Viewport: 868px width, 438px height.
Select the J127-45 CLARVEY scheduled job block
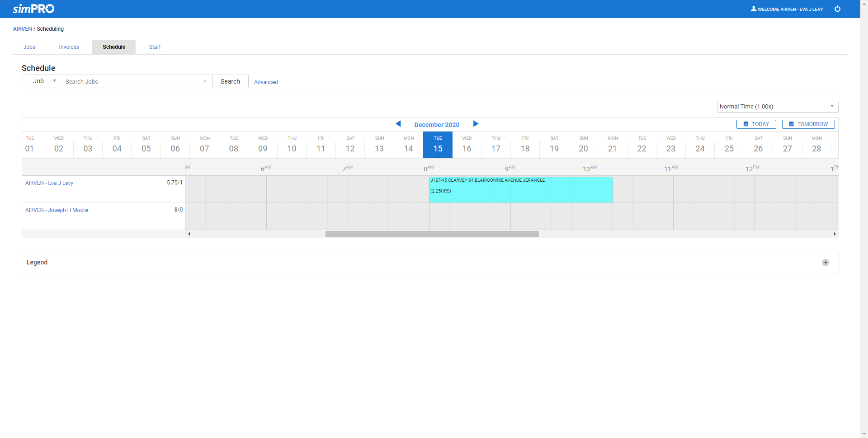coord(520,189)
